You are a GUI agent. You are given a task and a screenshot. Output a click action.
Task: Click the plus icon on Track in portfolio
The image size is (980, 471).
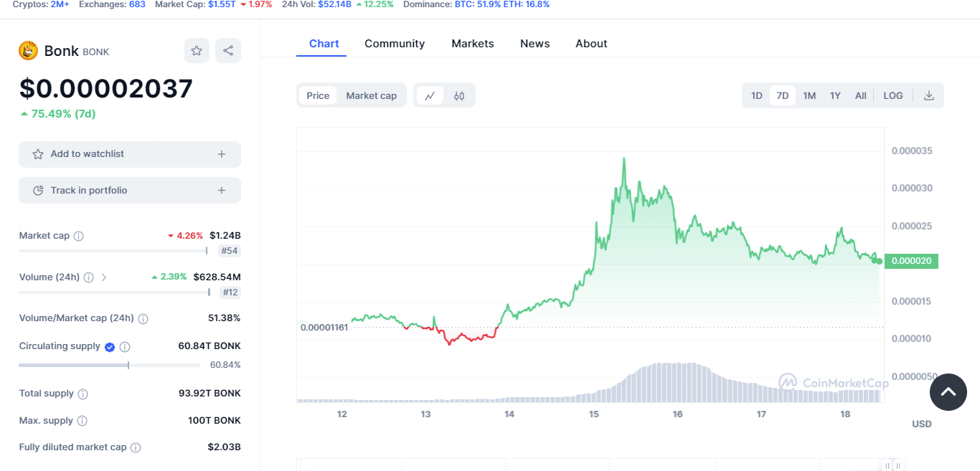point(222,191)
